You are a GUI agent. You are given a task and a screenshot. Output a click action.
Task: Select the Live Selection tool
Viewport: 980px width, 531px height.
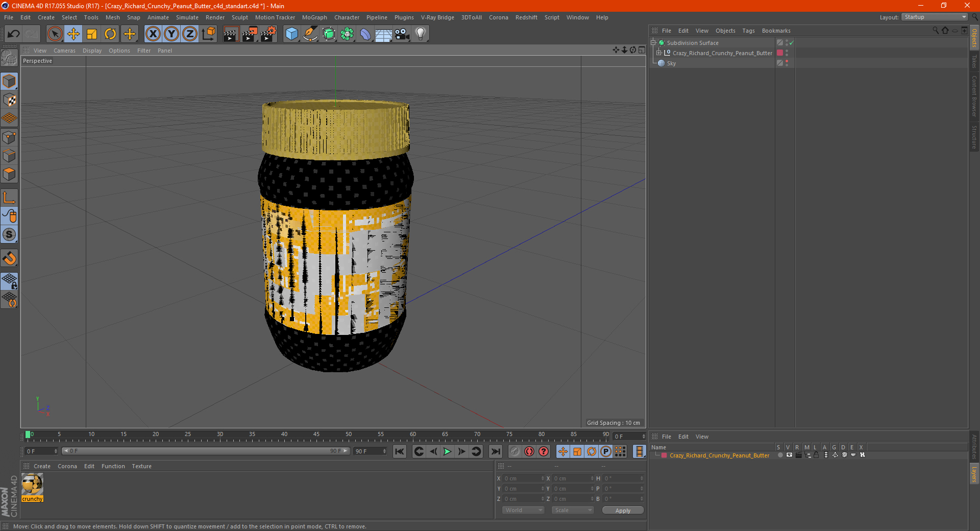point(55,34)
